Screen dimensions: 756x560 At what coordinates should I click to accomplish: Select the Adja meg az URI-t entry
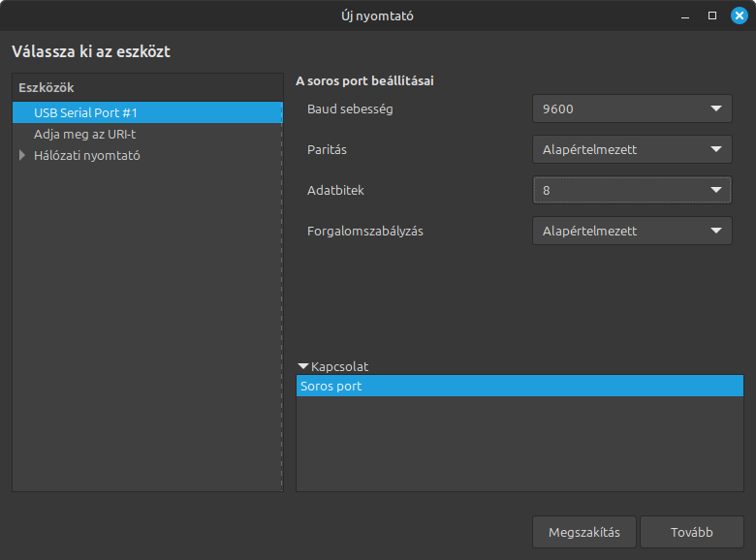(x=84, y=134)
